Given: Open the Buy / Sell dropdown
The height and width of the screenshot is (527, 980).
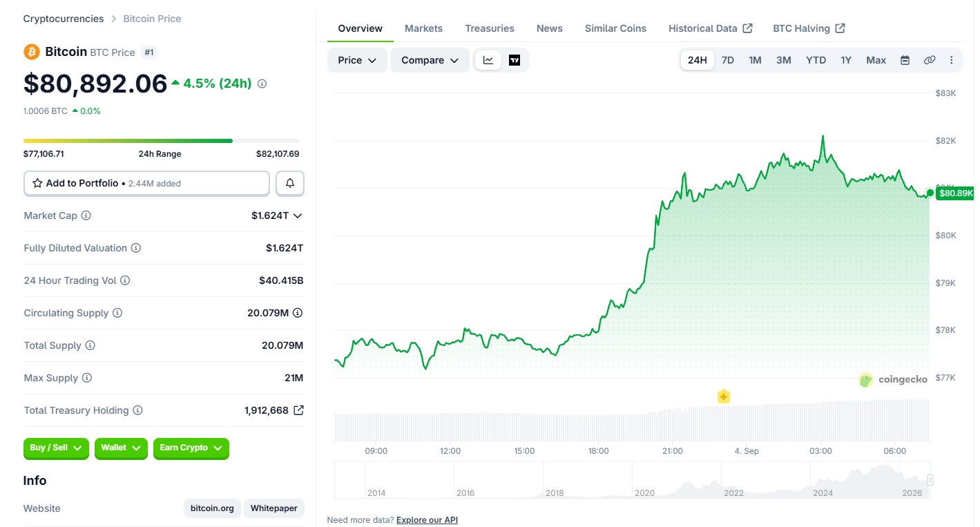Looking at the screenshot, I should point(56,448).
